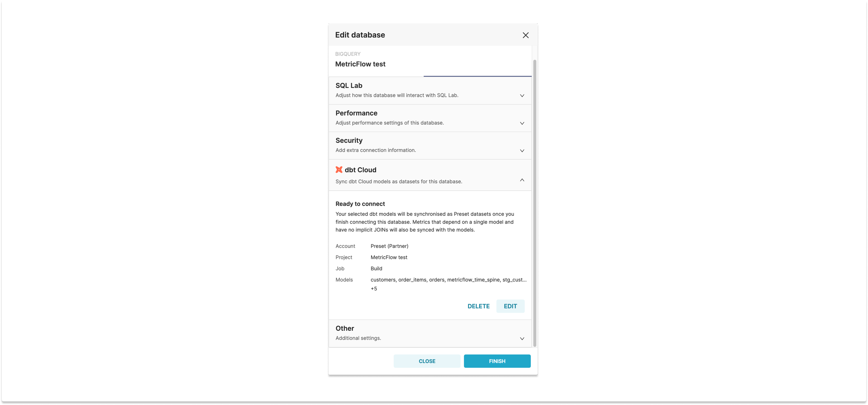The height and width of the screenshot is (405, 868).
Task: Click FINISH to save database changes
Action: [x=497, y=361]
